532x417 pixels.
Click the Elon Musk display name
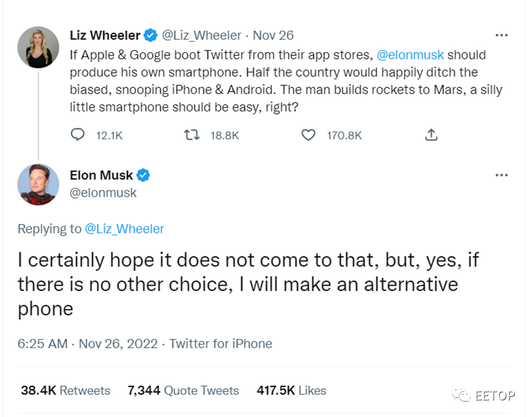click(x=101, y=175)
